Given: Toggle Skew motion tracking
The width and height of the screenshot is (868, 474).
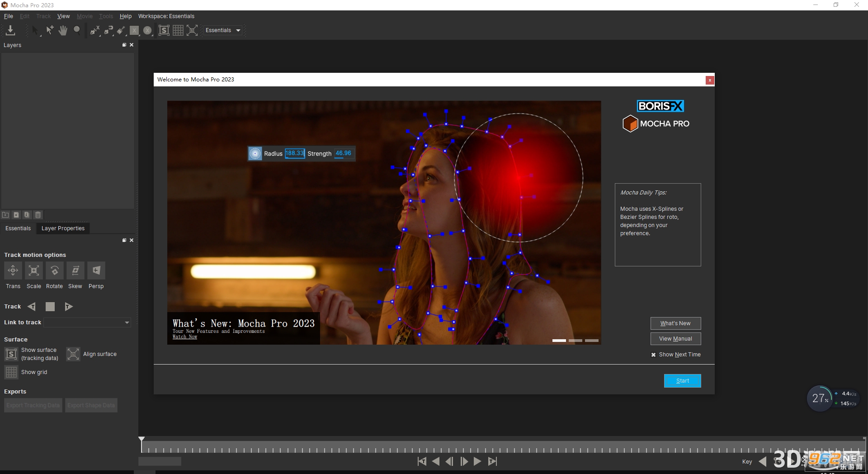Looking at the screenshot, I should click(75, 270).
